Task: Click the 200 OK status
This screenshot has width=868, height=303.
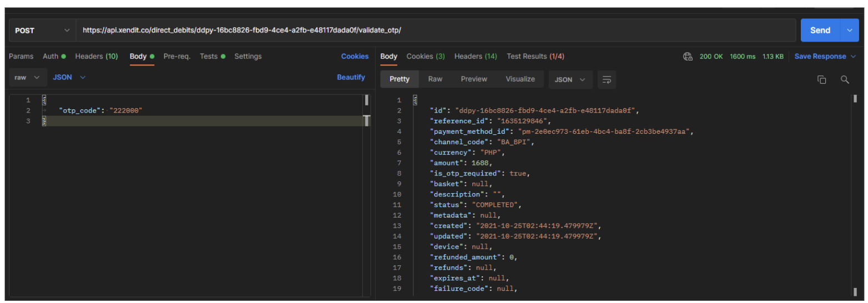Action: coord(711,56)
